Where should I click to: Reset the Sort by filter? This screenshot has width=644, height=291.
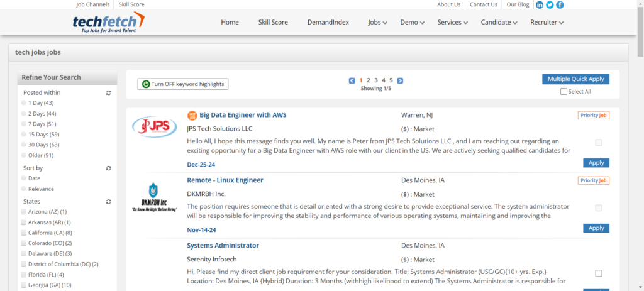coord(108,168)
